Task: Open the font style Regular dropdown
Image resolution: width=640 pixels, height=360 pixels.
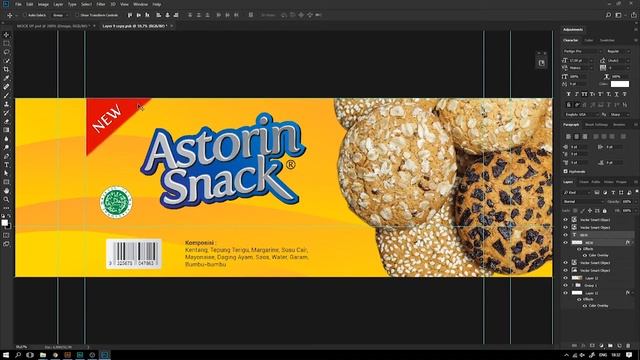Action: point(618,51)
